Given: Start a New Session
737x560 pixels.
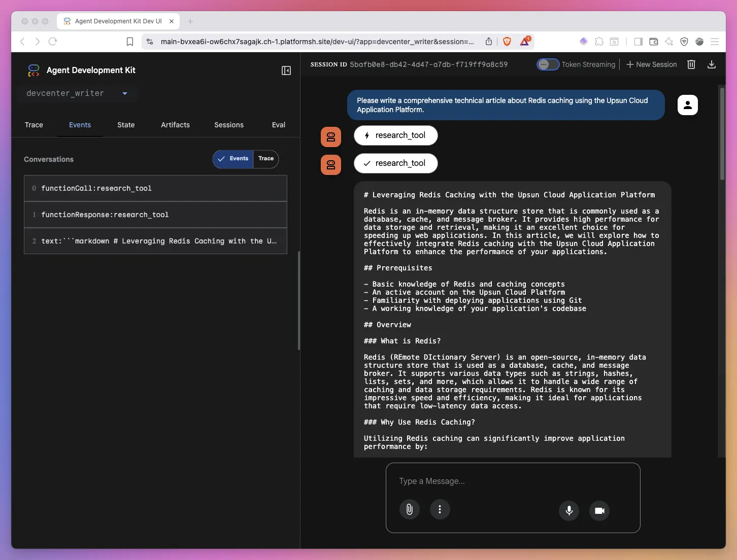Looking at the screenshot, I should pyautogui.click(x=652, y=64).
